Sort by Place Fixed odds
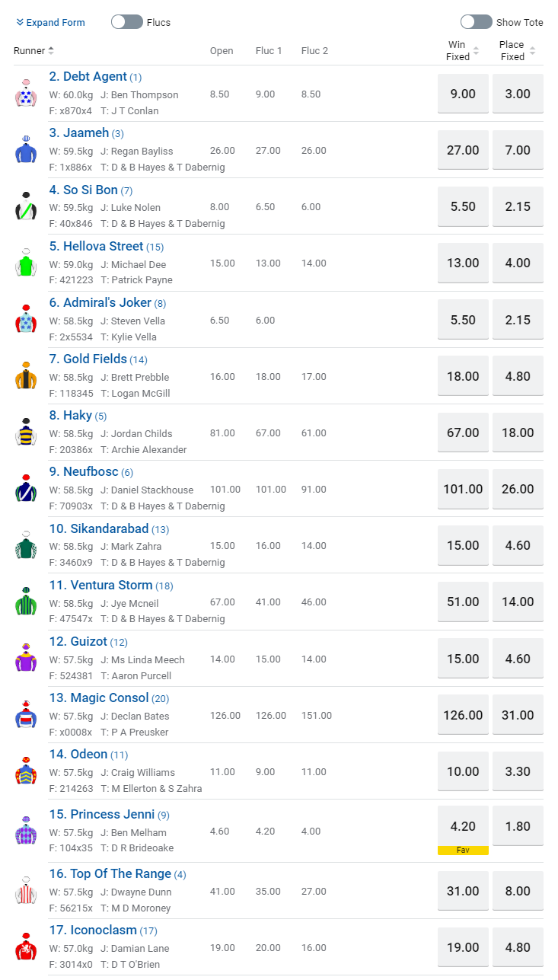This screenshot has height=980, width=558. (517, 51)
